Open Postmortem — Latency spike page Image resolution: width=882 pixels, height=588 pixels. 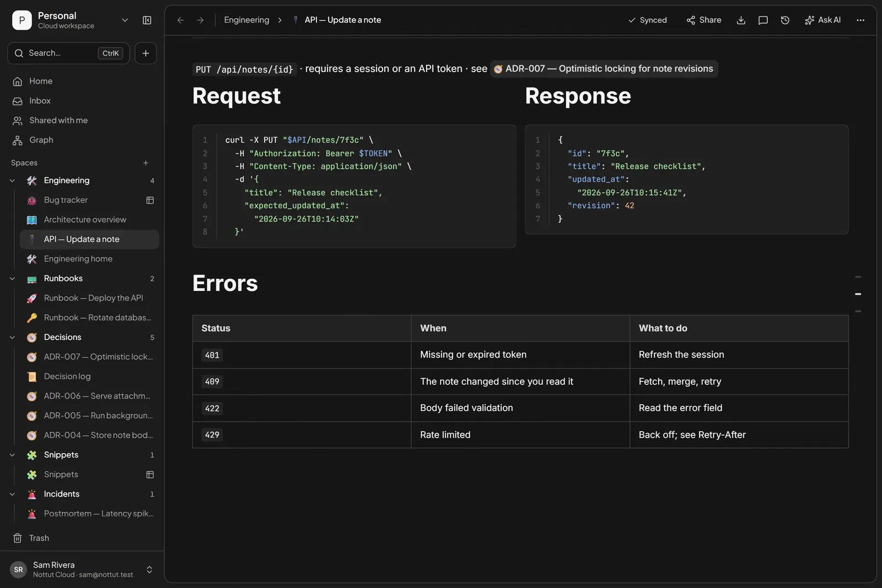89,514
